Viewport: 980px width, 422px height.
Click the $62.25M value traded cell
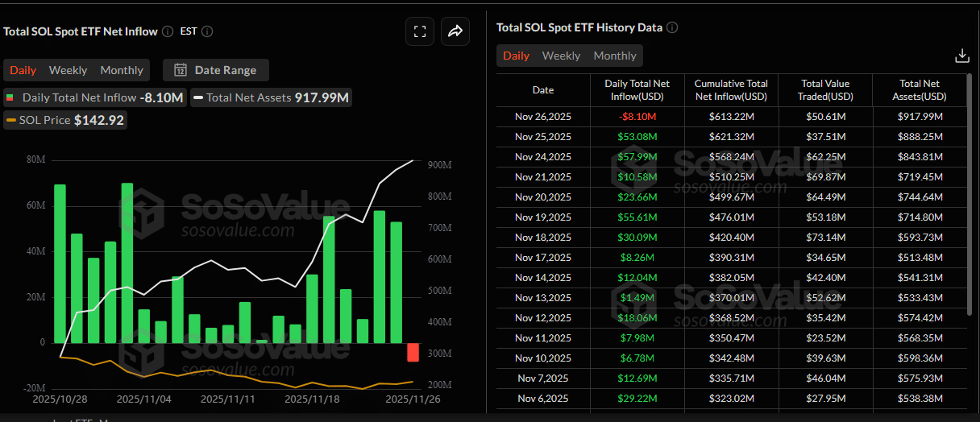(x=825, y=157)
